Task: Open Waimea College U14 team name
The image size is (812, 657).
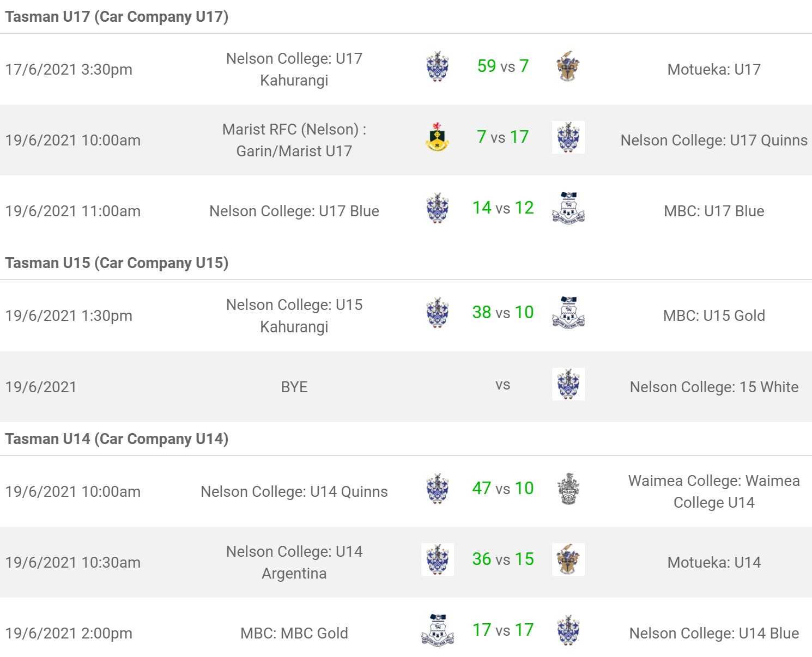Action: pos(714,491)
